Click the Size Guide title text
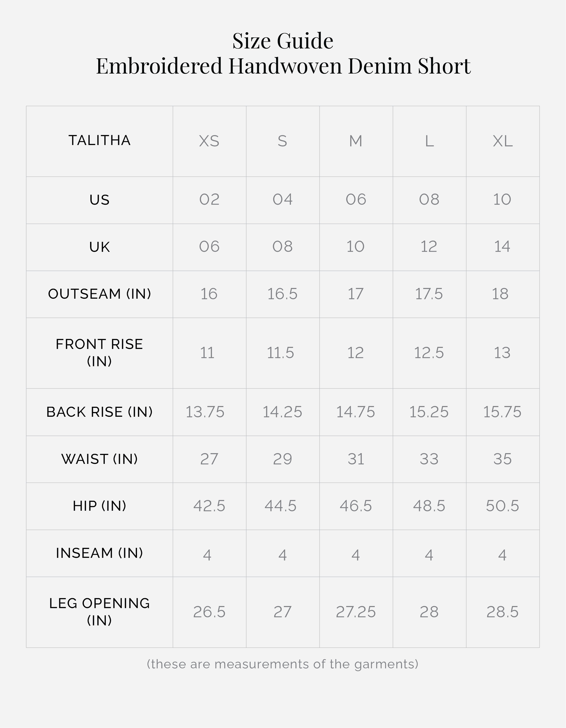This screenshot has width=566, height=728. [283, 41]
